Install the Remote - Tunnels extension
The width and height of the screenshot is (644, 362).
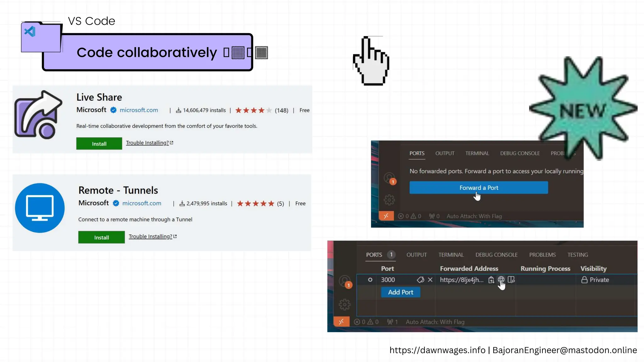(101, 237)
